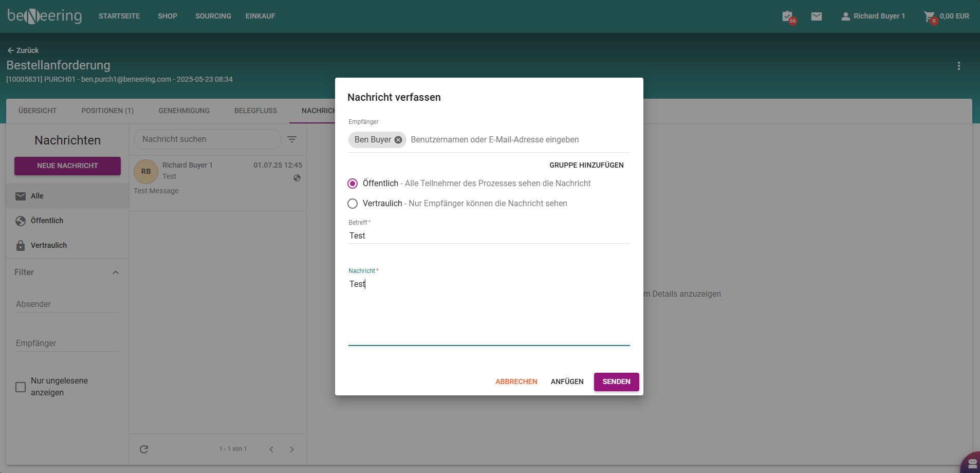Open the message filter list icon
Screen dimensions: 980x473
[292, 139]
